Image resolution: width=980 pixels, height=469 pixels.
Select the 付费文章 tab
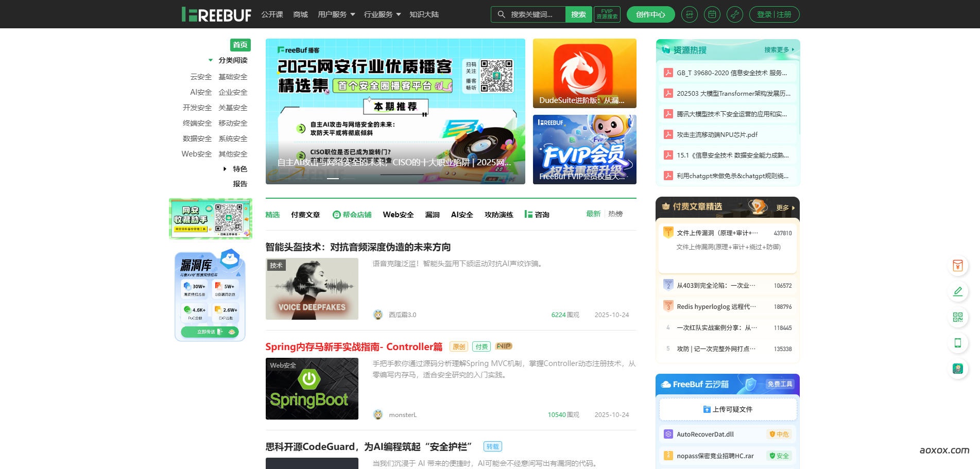click(305, 215)
